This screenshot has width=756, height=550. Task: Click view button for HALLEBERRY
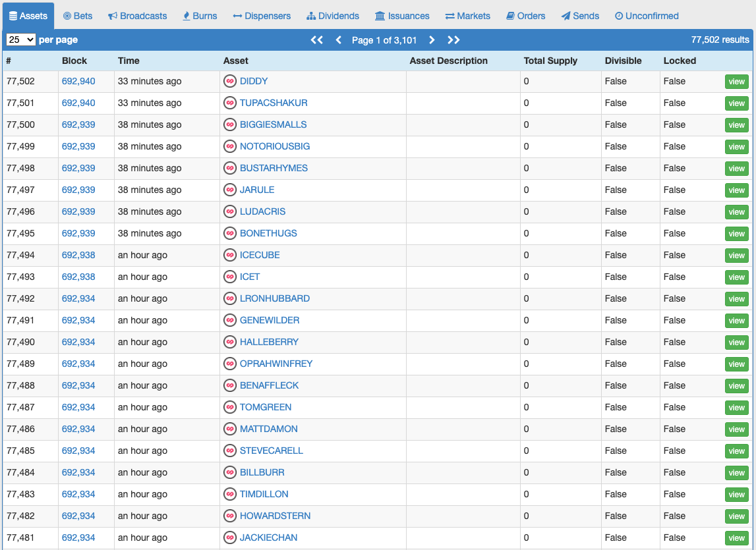coord(736,343)
